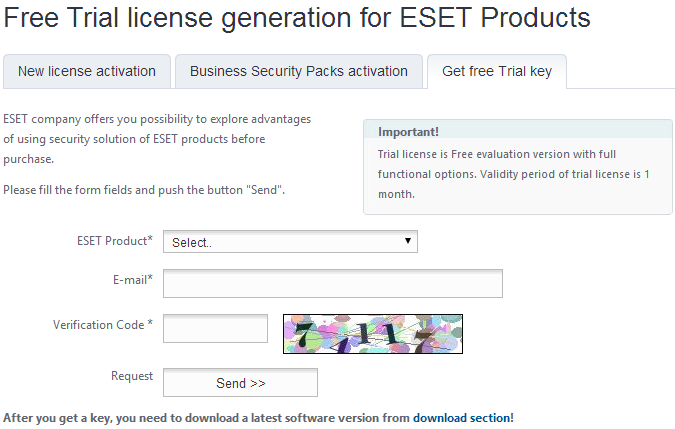Open the New license activation tab
The image size is (675, 429).
pyautogui.click(x=87, y=71)
